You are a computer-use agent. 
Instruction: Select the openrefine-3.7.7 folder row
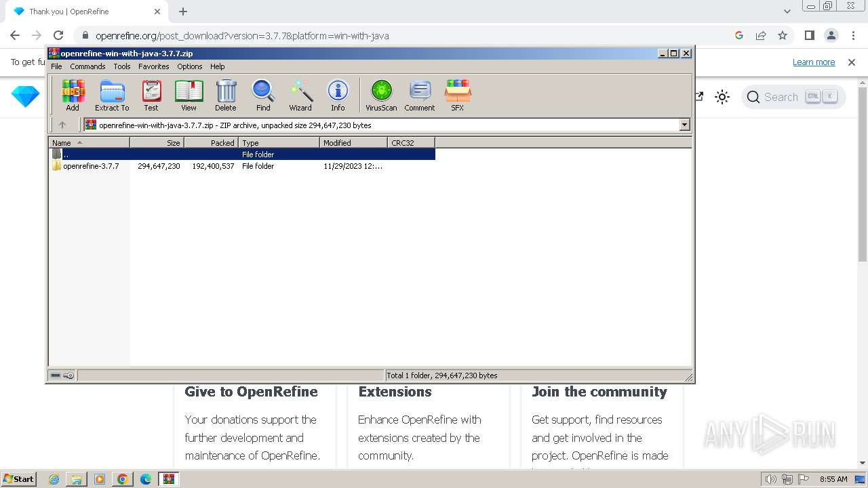pos(242,166)
